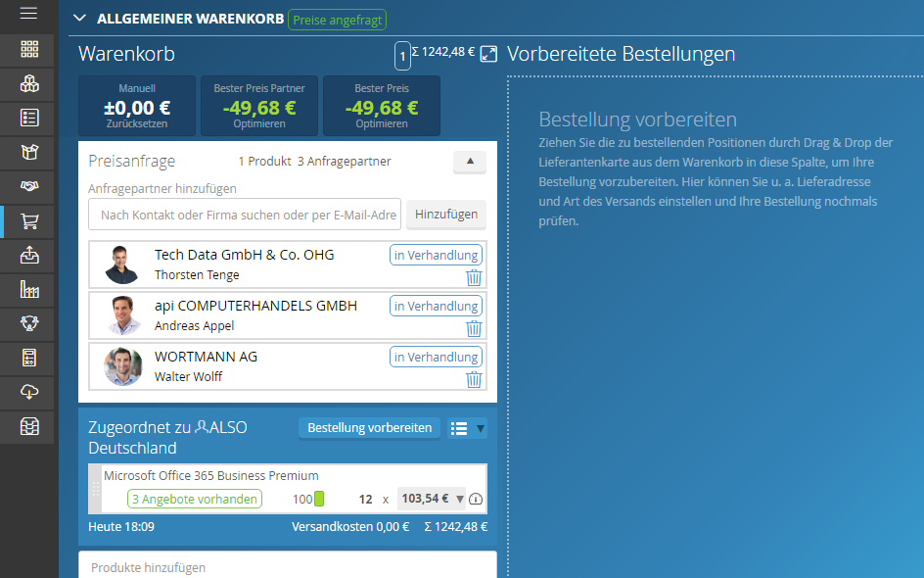Click the Hinzufügen button

tap(445, 215)
